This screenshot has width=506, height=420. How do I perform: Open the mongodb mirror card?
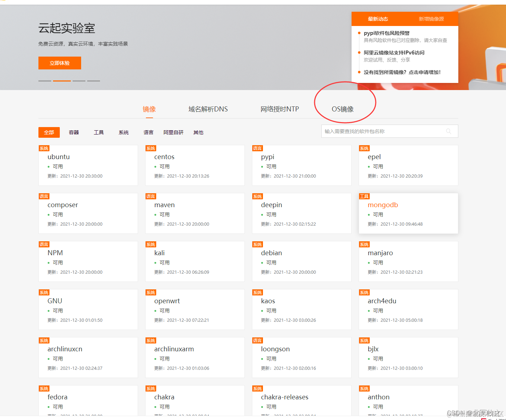pyautogui.click(x=409, y=213)
